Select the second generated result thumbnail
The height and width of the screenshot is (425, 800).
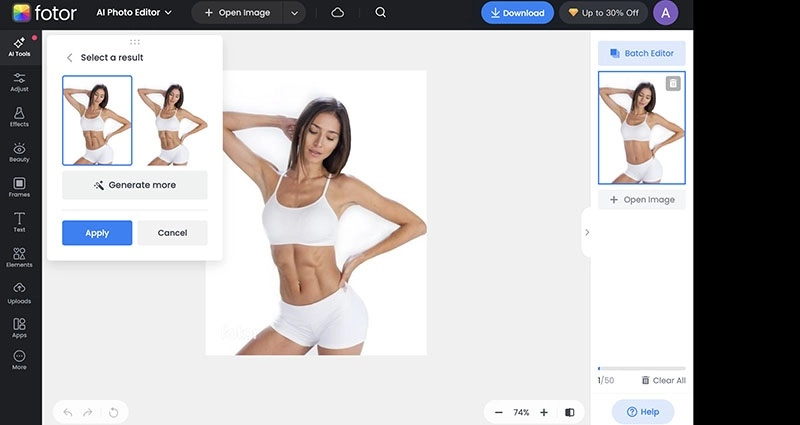171,121
